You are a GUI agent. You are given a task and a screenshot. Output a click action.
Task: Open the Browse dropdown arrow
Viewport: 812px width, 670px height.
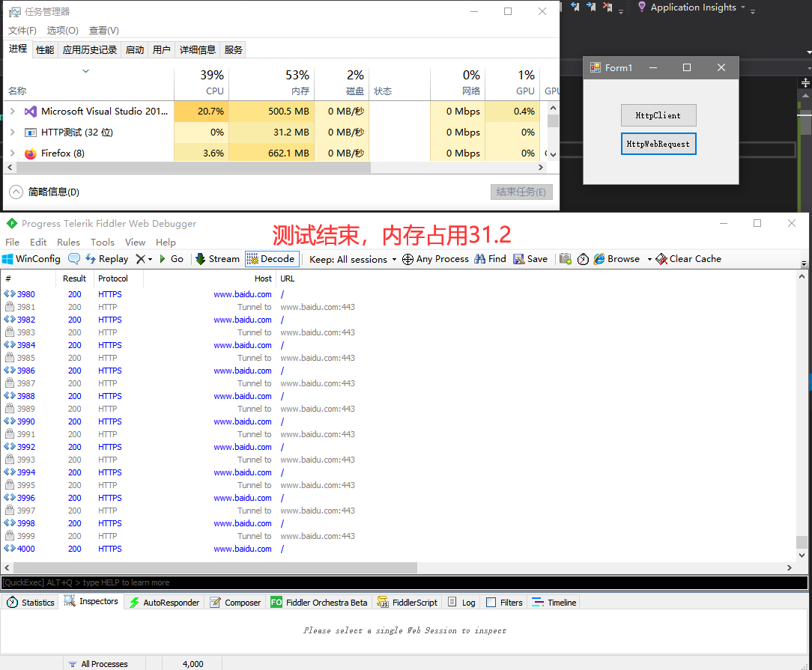(649, 259)
